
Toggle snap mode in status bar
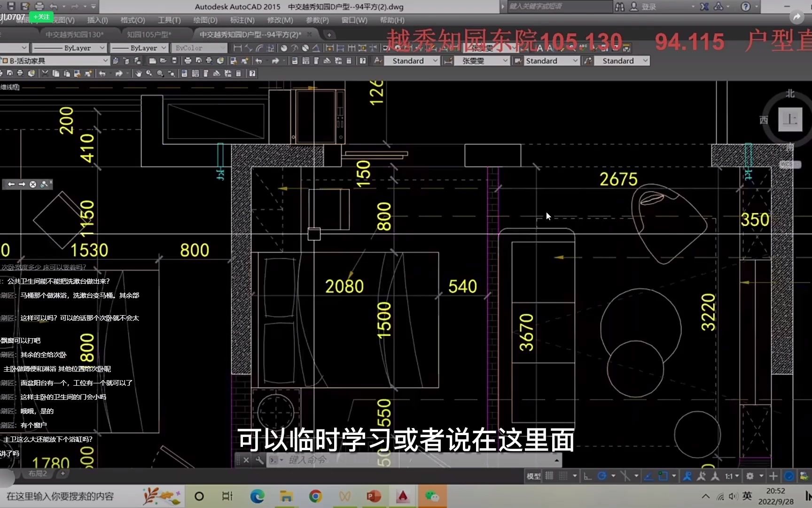[x=563, y=476]
